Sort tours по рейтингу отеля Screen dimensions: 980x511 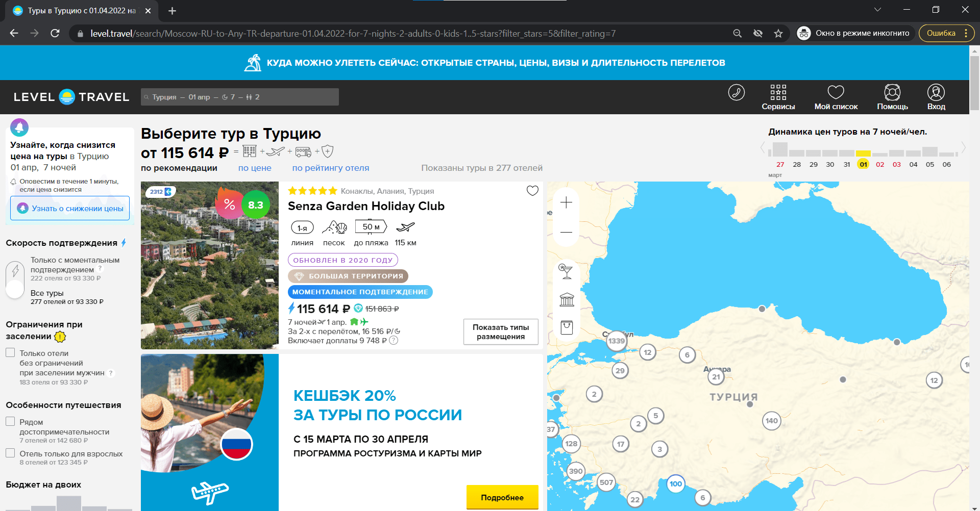click(330, 168)
